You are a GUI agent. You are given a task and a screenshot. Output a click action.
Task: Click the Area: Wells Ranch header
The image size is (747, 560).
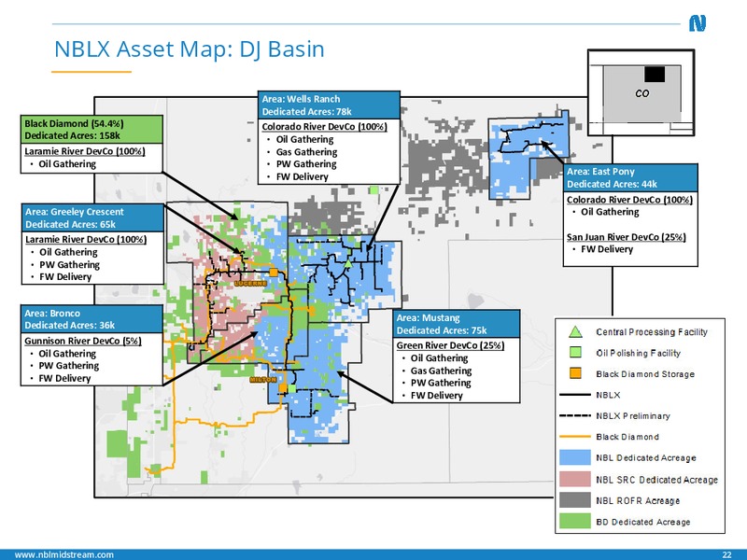coord(329,105)
